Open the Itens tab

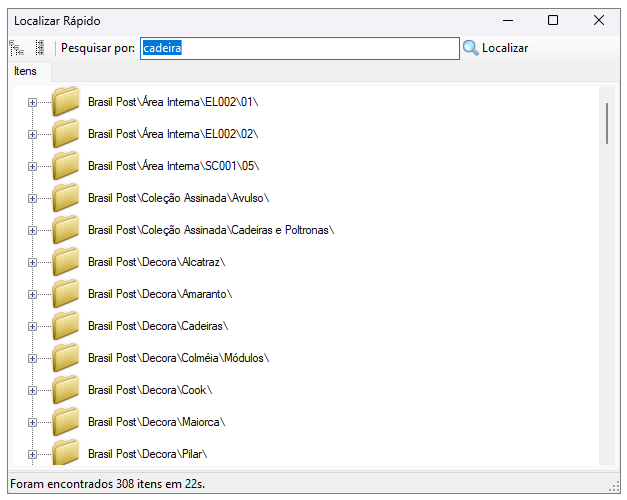[x=25, y=72]
